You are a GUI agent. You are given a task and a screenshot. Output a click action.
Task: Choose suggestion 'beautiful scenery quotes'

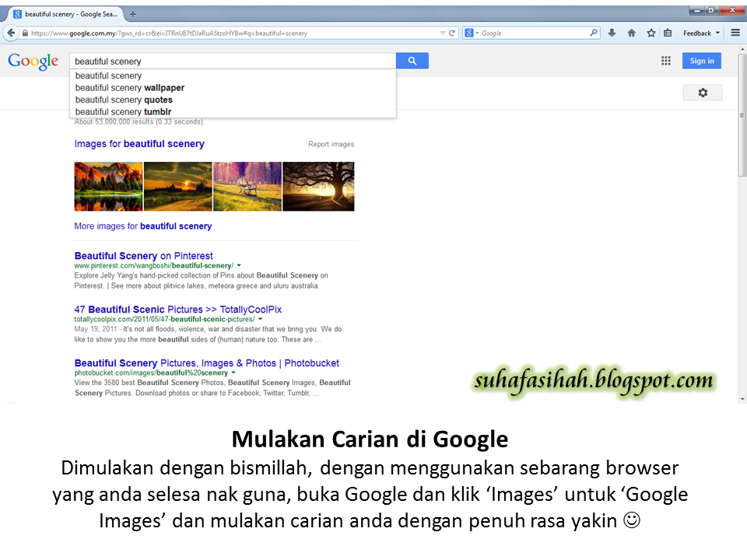(233, 100)
